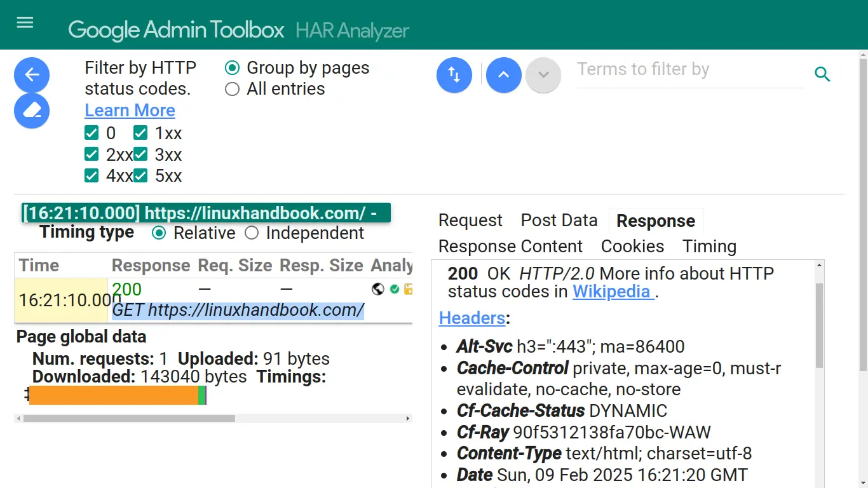Screen dimensions: 868x488
Task: Click the globe icon in Analysis column
Action: pyautogui.click(x=378, y=289)
